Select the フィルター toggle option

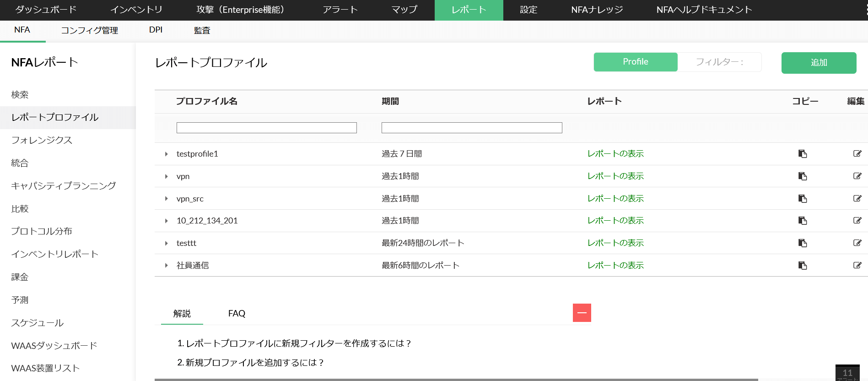pyautogui.click(x=719, y=62)
